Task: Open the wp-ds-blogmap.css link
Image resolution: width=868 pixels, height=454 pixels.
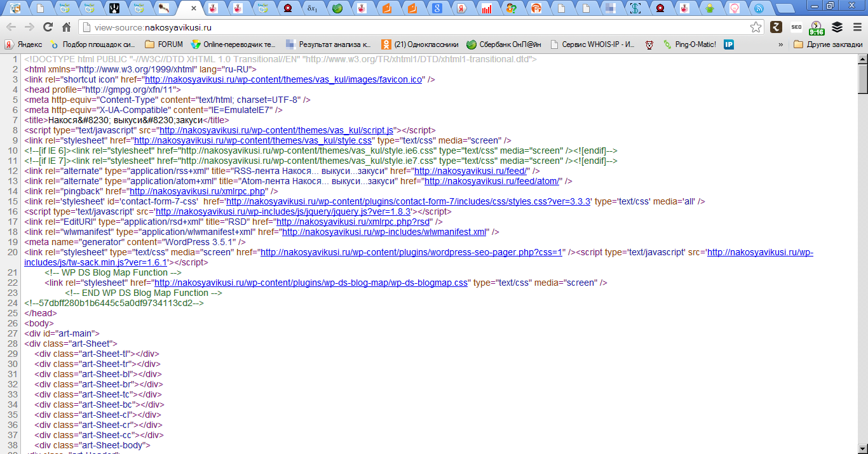Action: (x=311, y=283)
